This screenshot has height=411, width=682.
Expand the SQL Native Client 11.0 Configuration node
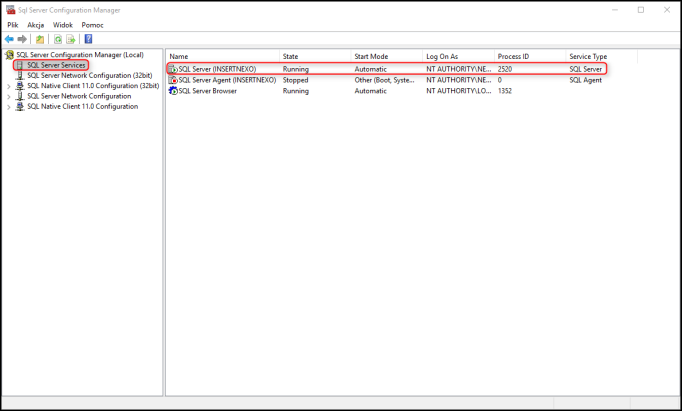tap(9, 107)
